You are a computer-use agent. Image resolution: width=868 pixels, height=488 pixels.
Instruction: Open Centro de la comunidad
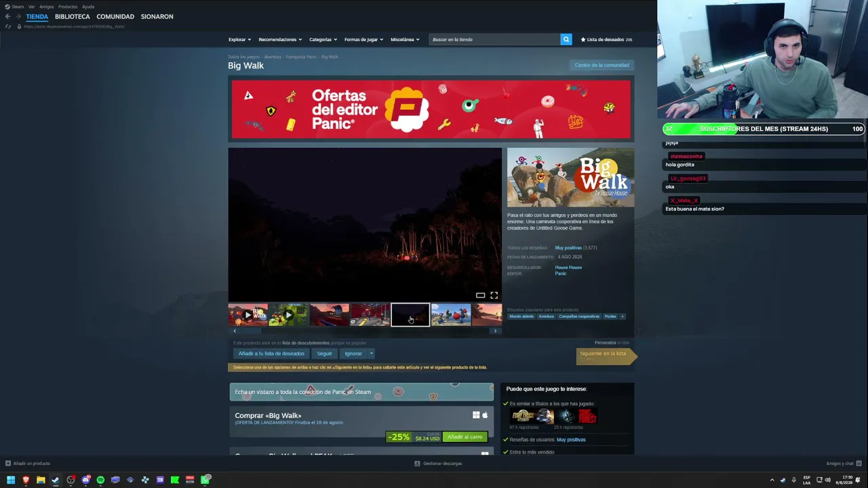(x=602, y=65)
